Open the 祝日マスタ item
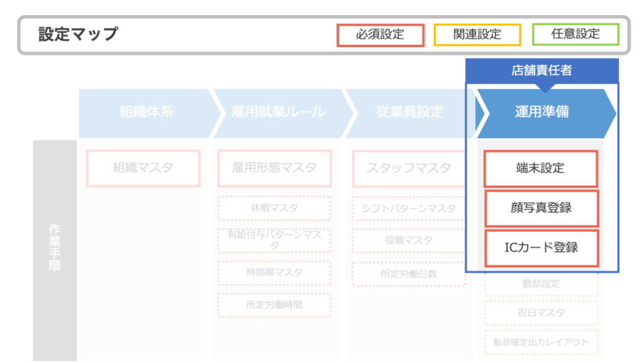This screenshot has height=362, width=644. (541, 313)
